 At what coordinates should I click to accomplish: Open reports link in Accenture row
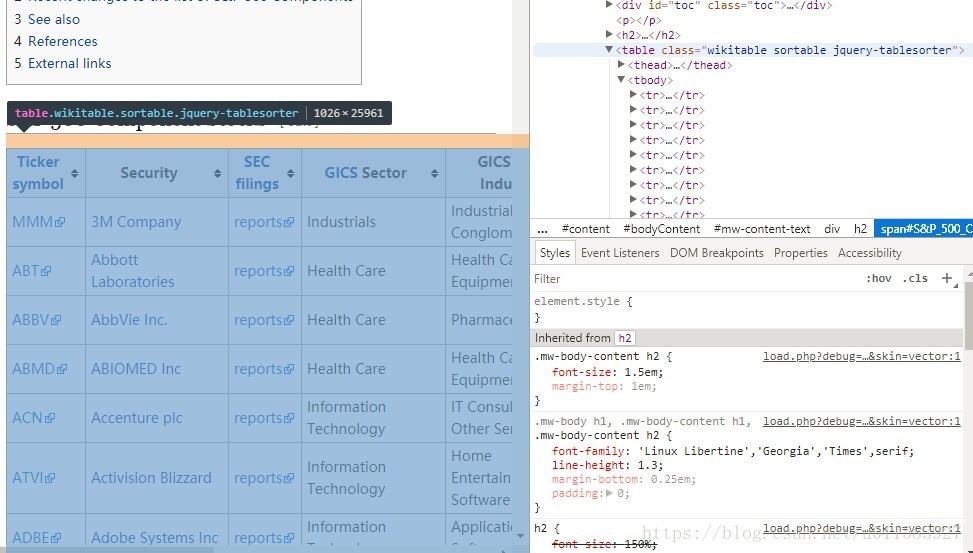pos(264,418)
